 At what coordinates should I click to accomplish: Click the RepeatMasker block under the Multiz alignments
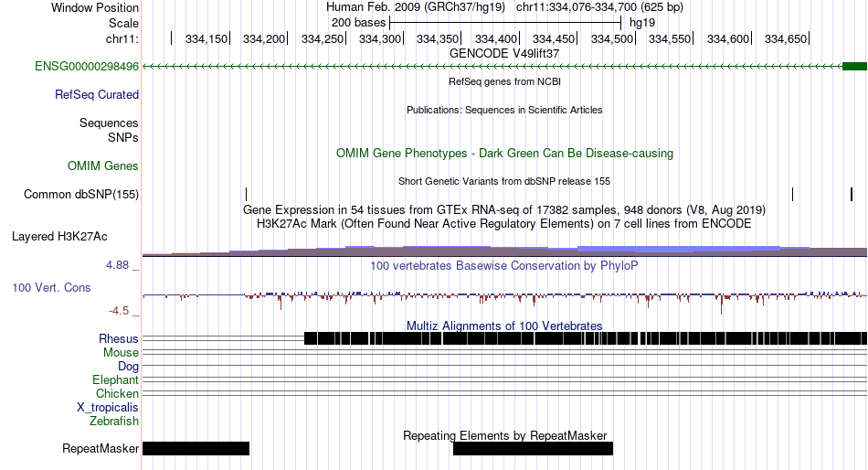click(533, 448)
